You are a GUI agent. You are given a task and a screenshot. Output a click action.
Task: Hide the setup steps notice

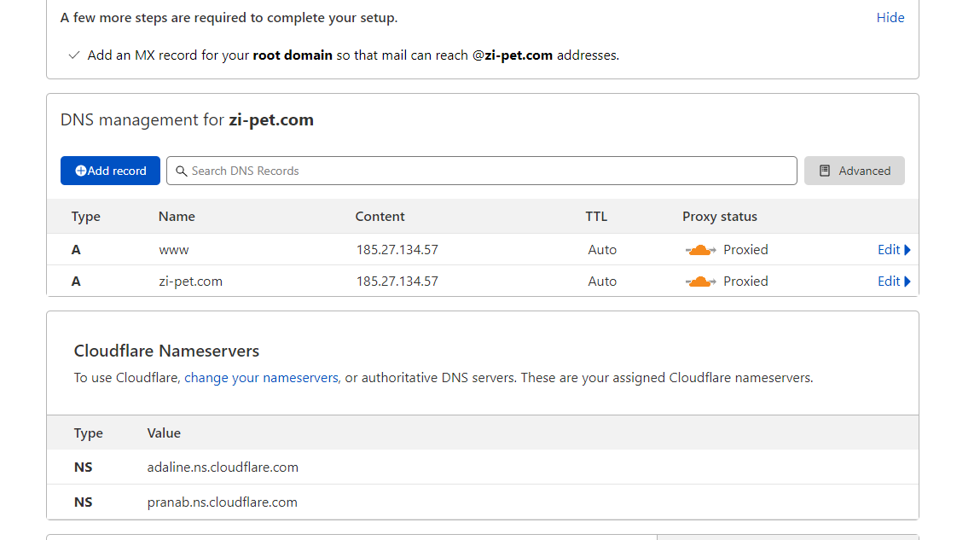click(x=890, y=18)
